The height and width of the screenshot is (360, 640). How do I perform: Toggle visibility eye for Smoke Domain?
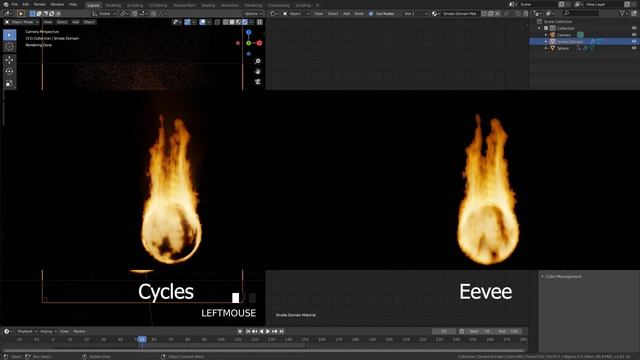[x=634, y=41]
